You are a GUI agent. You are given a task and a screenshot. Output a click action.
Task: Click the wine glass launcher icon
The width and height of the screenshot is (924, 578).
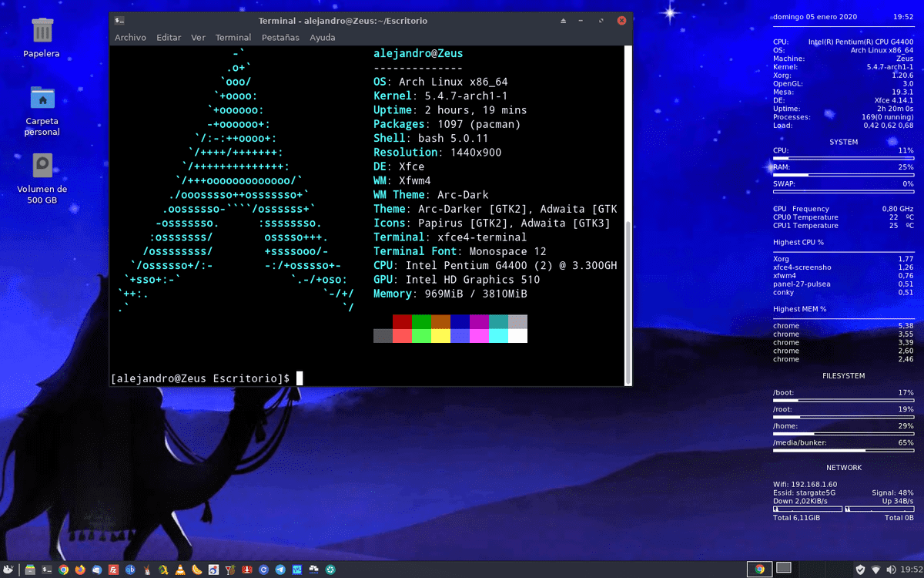tap(230, 570)
